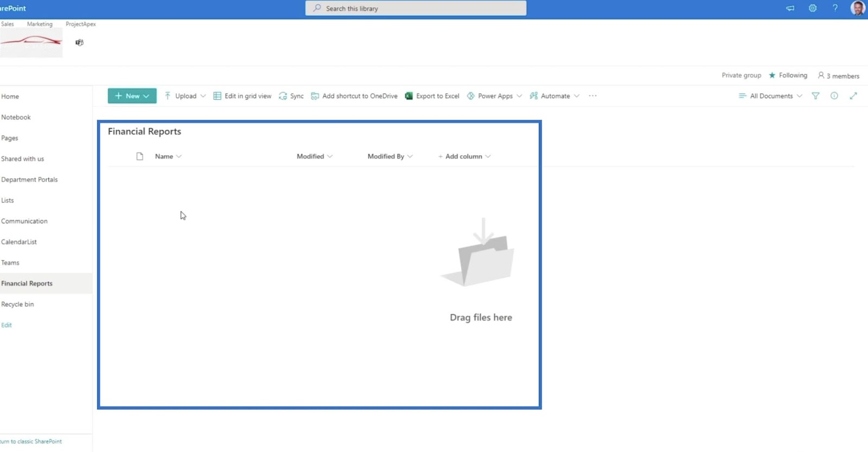This screenshot has width=868, height=452.
Task: Click the Upload button label
Action: 186,96
